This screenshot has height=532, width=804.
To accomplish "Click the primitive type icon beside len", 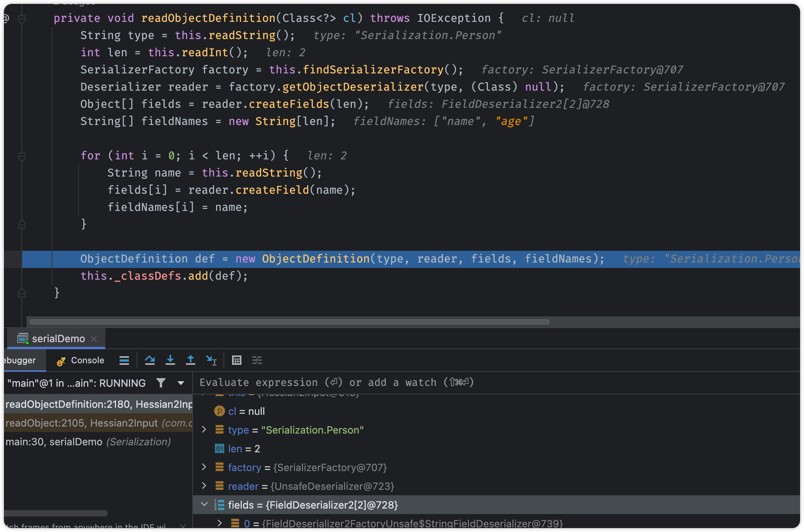I will (x=220, y=448).
